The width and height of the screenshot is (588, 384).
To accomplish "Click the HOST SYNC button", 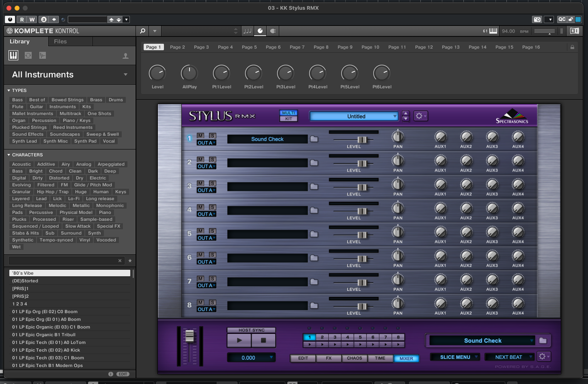I will 251,330.
